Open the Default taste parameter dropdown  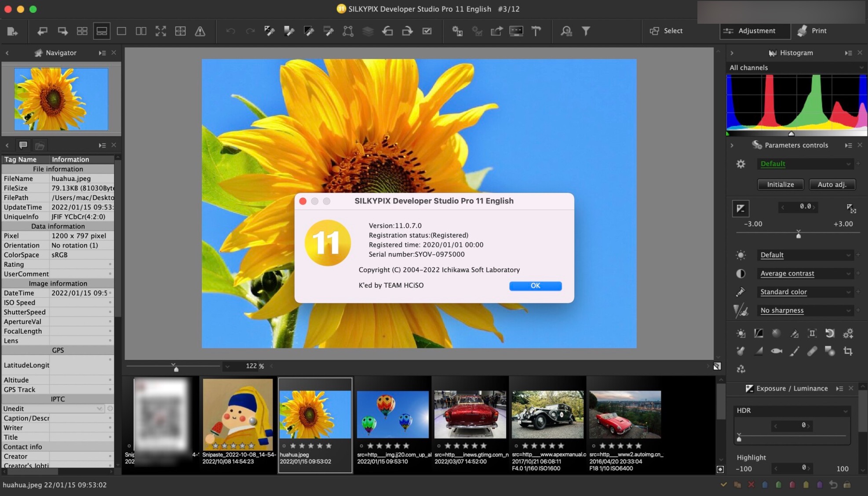click(805, 164)
